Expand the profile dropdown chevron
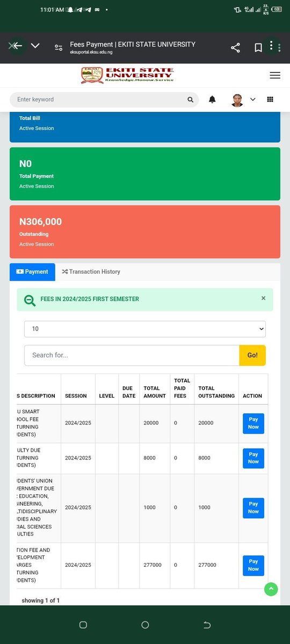This screenshot has height=644, width=290. click(253, 99)
